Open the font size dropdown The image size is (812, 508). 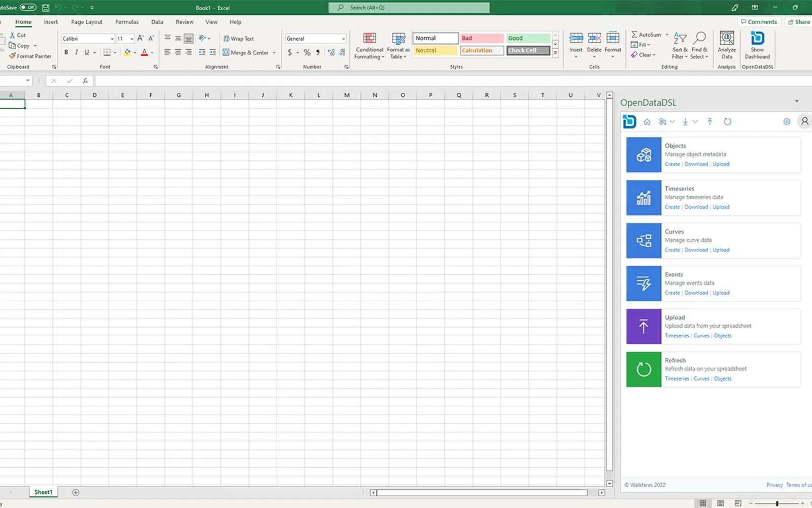pos(131,39)
